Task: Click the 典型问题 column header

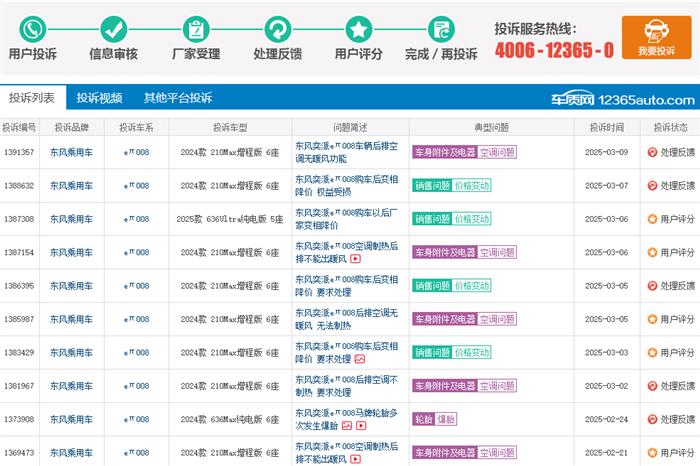Action: click(x=492, y=127)
